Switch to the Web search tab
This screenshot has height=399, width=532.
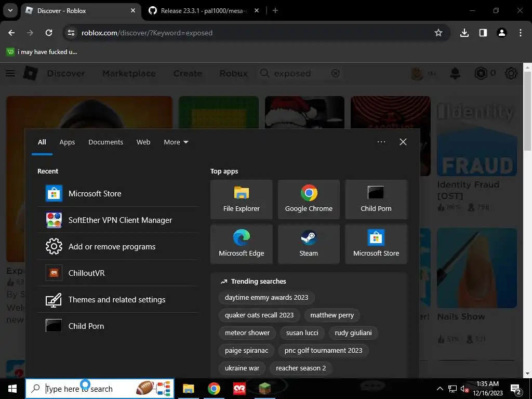tap(143, 142)
